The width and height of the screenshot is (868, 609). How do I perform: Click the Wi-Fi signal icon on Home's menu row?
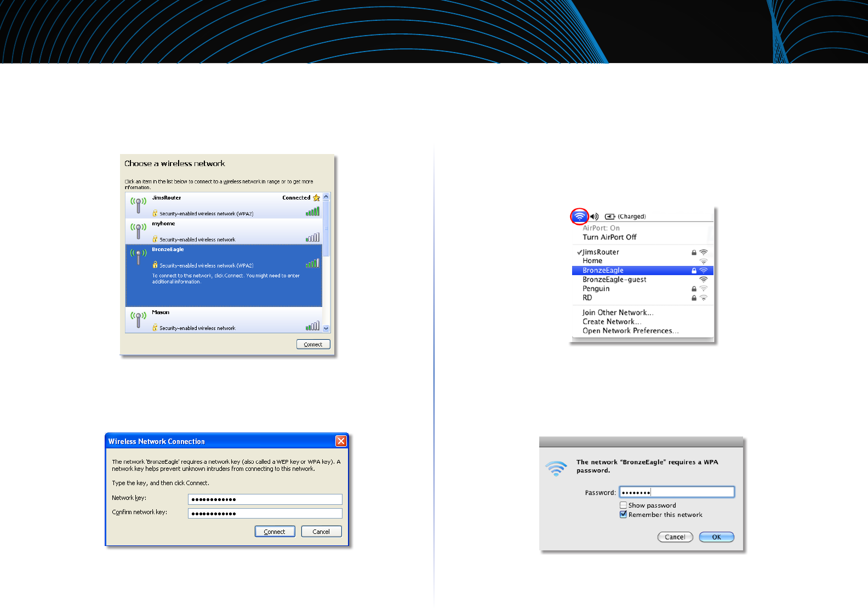(704, 261)
